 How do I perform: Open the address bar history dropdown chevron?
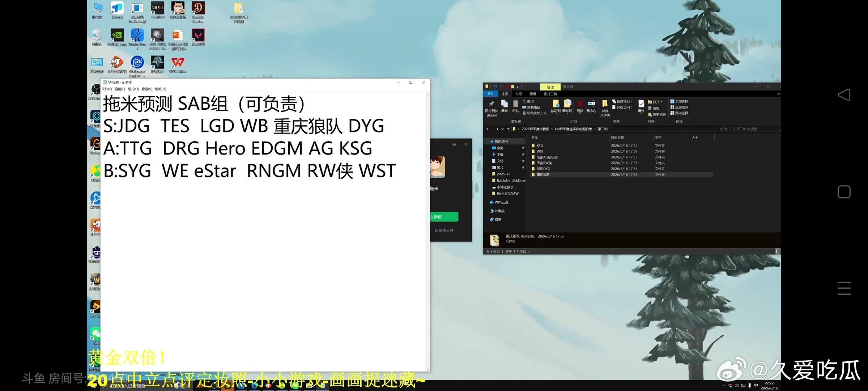pyautogui.click(x=721, y=129)
